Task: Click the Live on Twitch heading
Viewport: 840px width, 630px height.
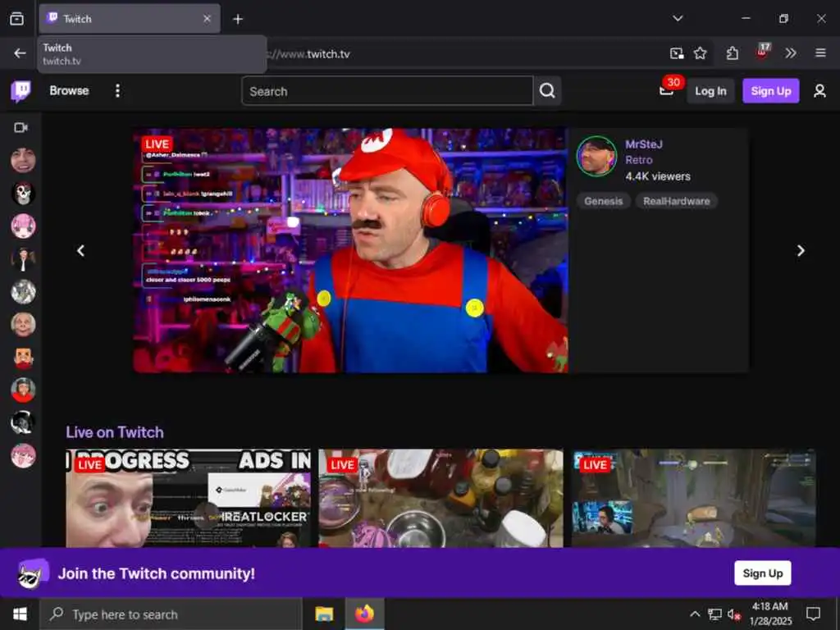Action: click(115, 432)
